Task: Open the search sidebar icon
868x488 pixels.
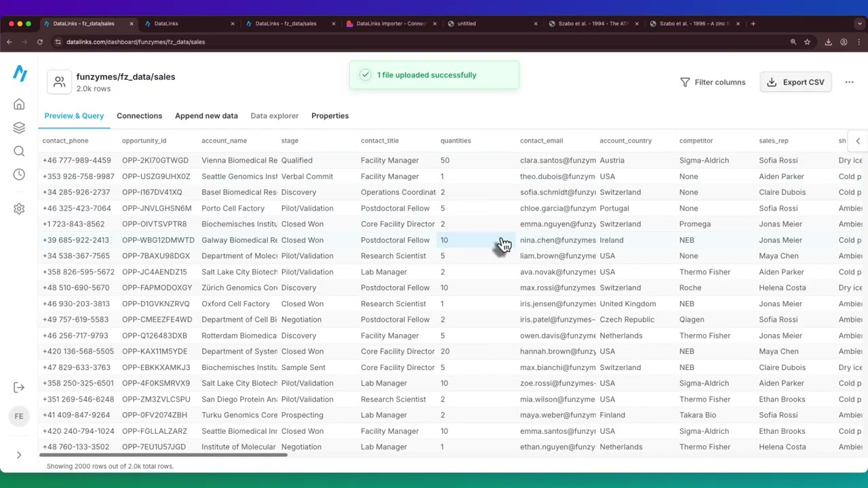Action: [x=19, y=151]
